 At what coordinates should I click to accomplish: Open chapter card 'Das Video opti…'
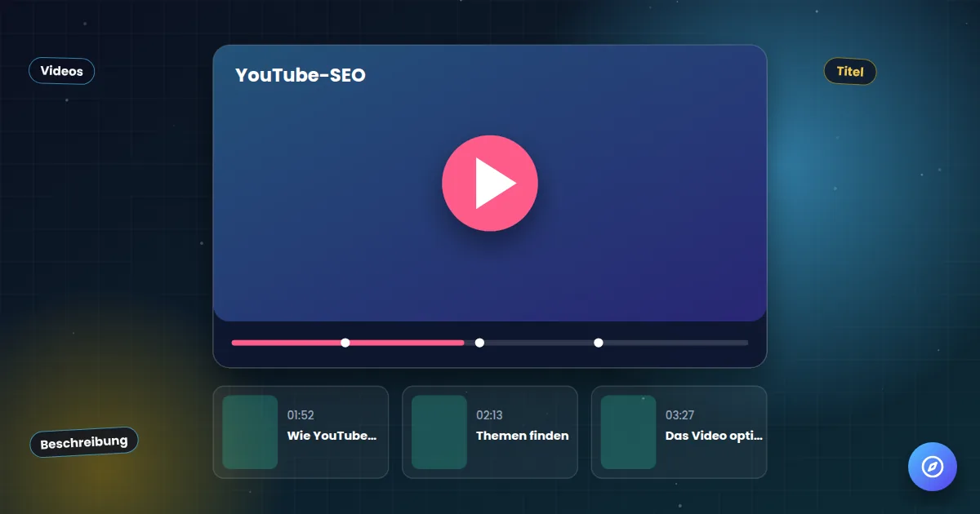point(679,432)
